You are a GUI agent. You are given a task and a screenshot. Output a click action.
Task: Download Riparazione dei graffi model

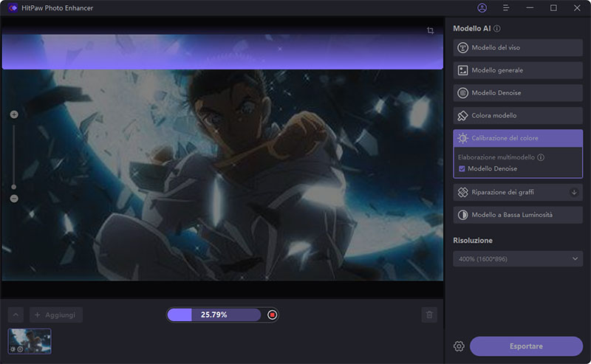(574, 192)
